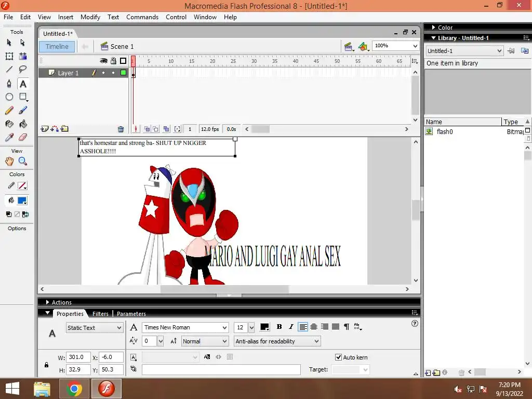Select the Hand tool

pyautogui.click(x=9, y=161)
